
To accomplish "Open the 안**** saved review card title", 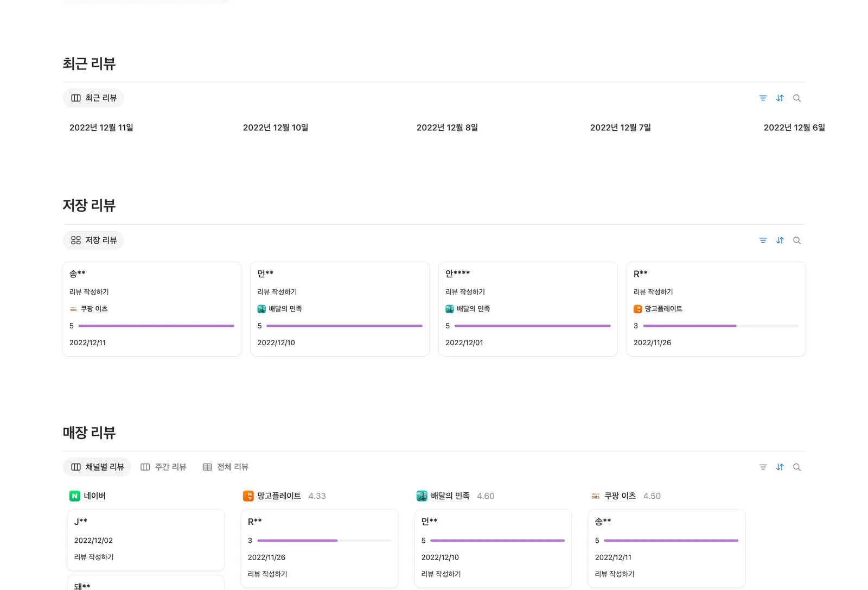I will (x=457, y=274).
